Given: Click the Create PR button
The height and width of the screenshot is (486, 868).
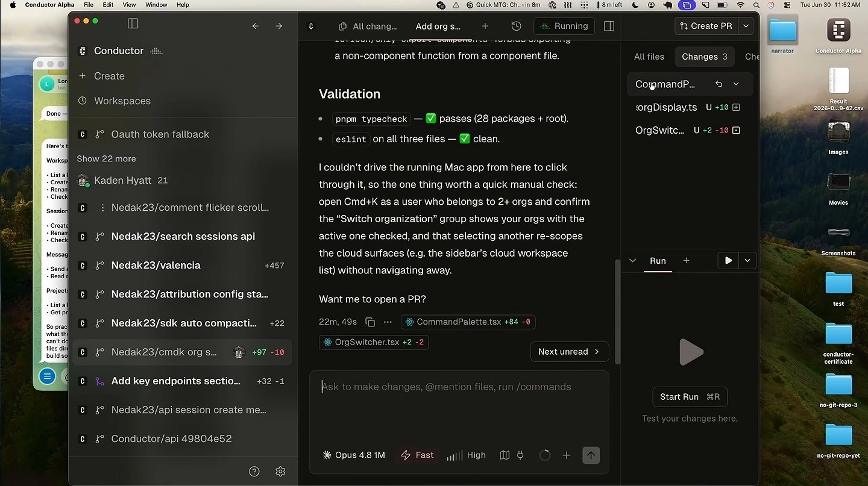Looking at the screenshot, I should pos(706,26).
